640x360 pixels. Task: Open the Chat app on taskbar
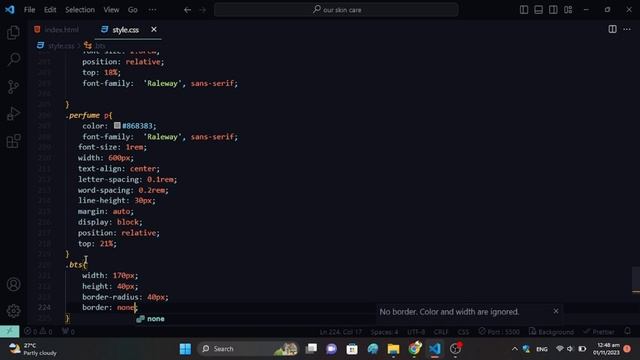pyautogui.click(x=331, y=349)
